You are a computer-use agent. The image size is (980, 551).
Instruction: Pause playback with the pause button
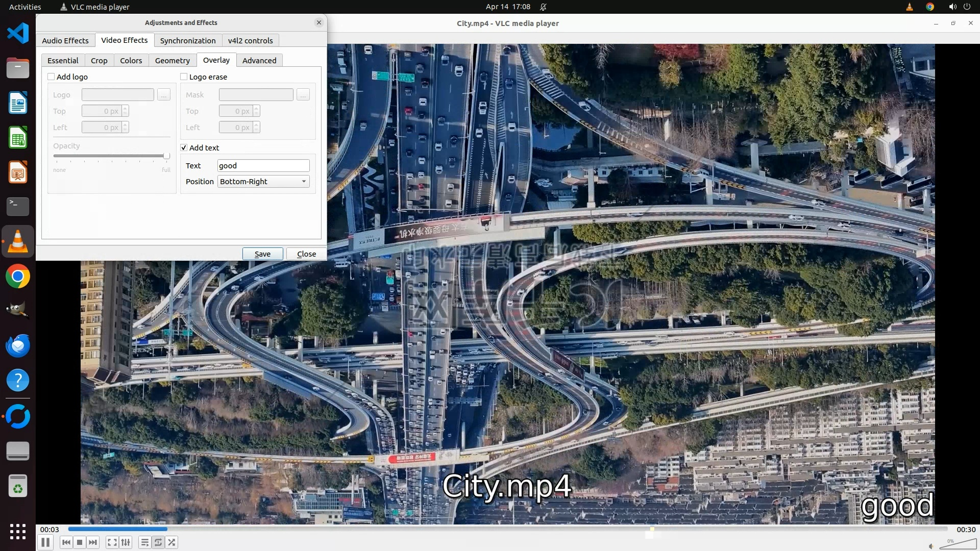45,542
